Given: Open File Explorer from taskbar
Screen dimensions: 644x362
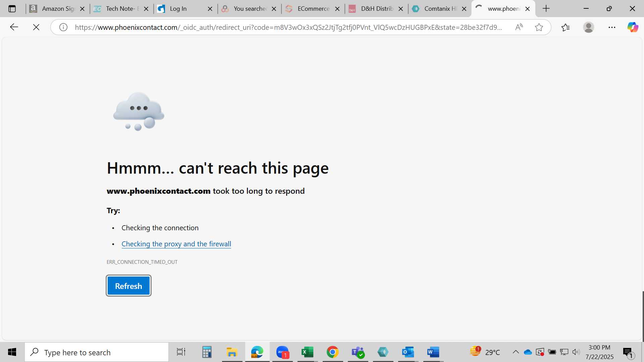Looking at the screenshot, I should [232, 352].
